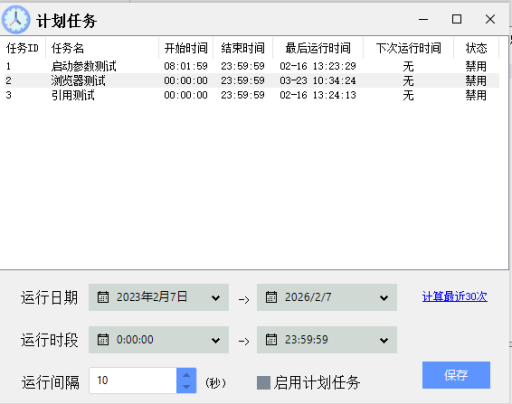Click 禁用 status of 浏览器测试 row
The image size is (512, 404).
[x=476, y=80]
